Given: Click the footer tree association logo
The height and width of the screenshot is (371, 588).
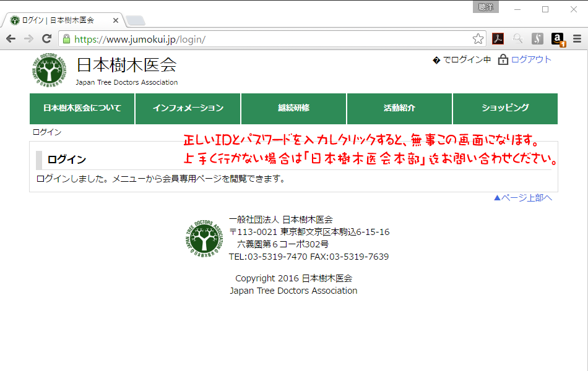Looking at the screenshot, I should tap(204, 238).
